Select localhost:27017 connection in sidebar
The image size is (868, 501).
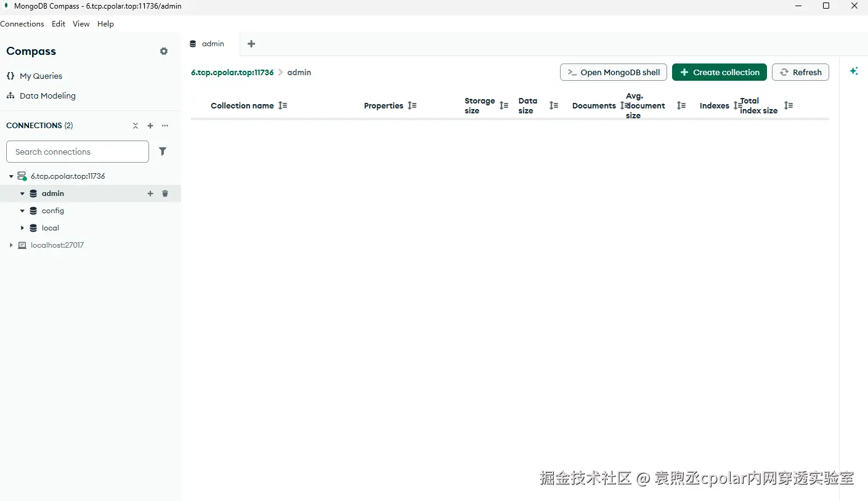click(x=57, y=245)
